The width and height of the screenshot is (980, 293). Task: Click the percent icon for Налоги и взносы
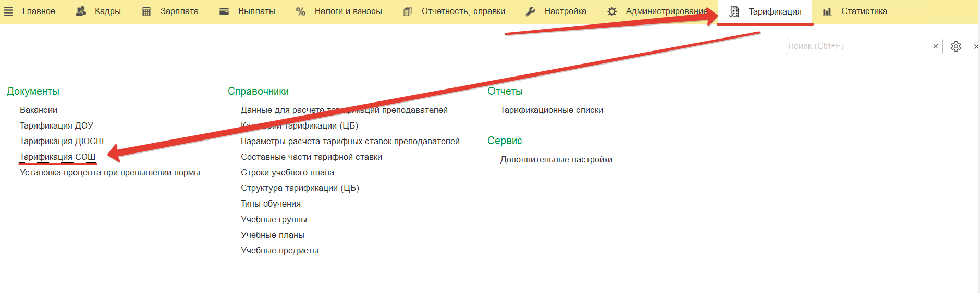pyautogui.click(x=301, y=11)
